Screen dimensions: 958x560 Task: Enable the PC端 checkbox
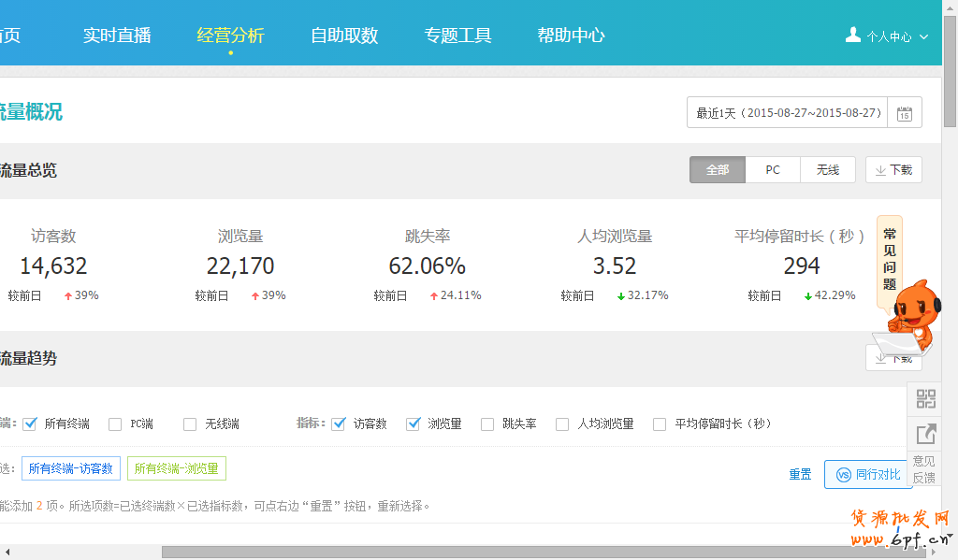click(115, 424)
